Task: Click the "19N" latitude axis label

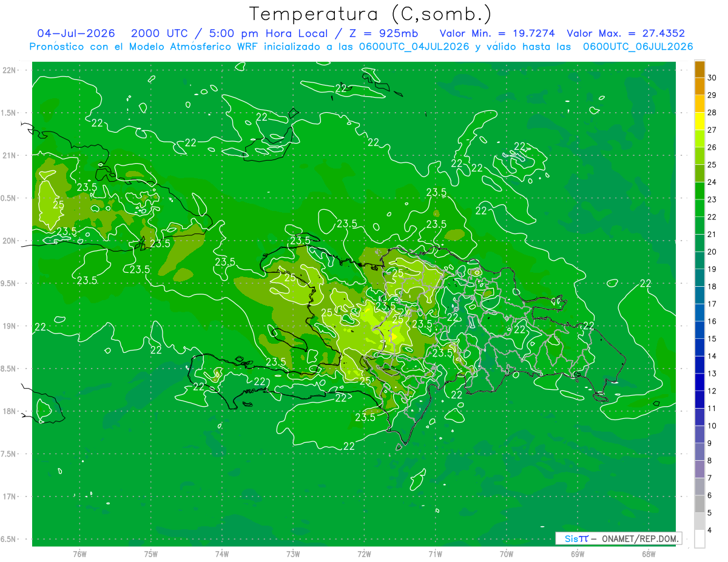Action: point(9,326)
